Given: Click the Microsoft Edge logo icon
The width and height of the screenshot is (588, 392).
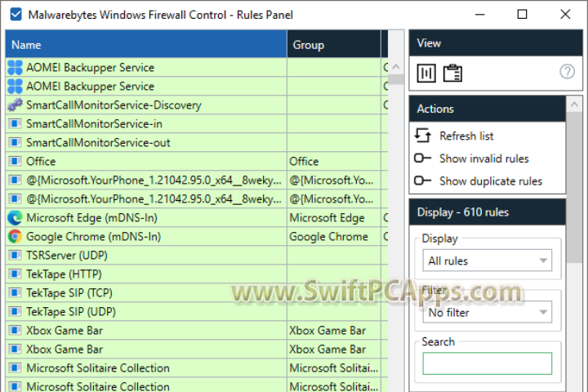Looking at the screenshot, I should coord(15,218).
